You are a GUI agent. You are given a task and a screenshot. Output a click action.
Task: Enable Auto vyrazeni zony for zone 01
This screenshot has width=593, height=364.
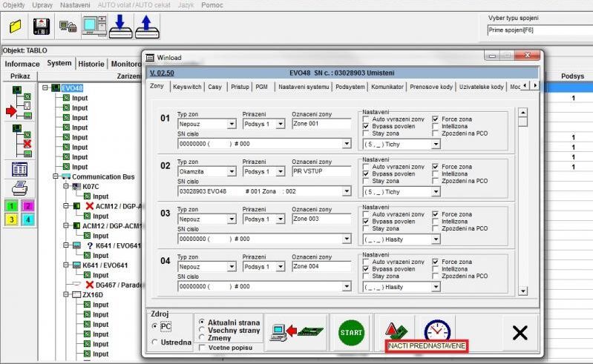point(366,119)
